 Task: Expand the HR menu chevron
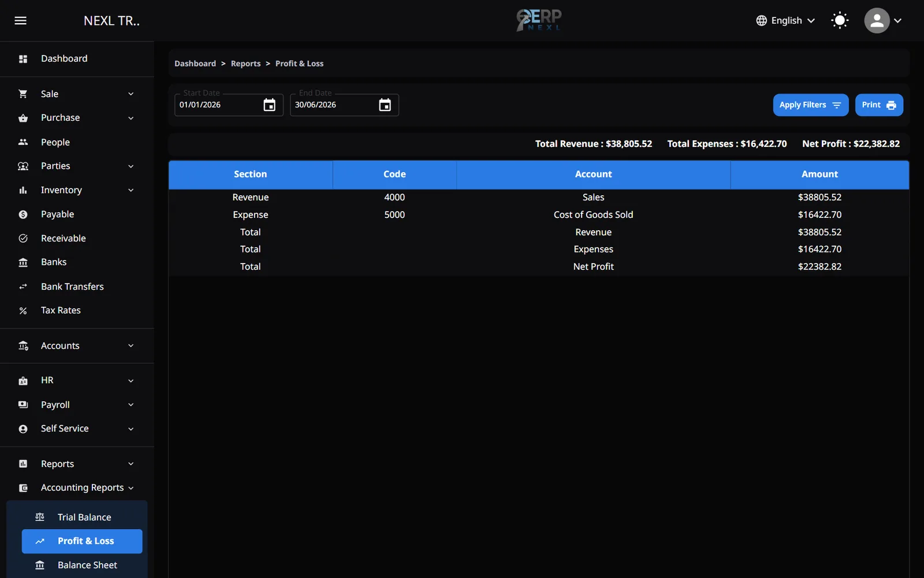coord(131,380)
